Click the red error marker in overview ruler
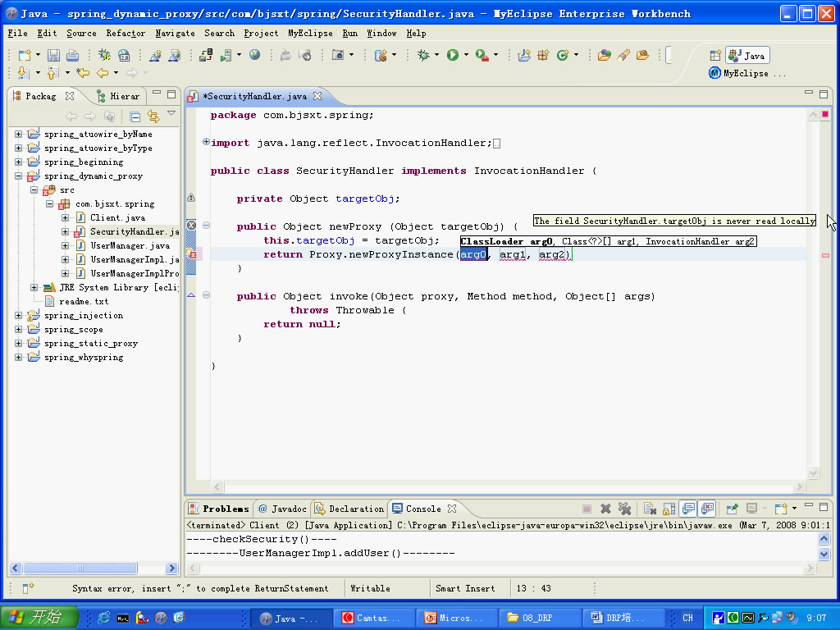Image resolution: width=840 pixels, height=630 pixels. (825, 255)
